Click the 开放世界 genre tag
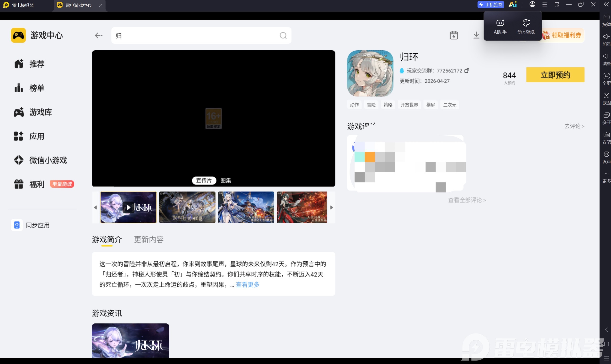The image size is (611, 364). point(409,105)
